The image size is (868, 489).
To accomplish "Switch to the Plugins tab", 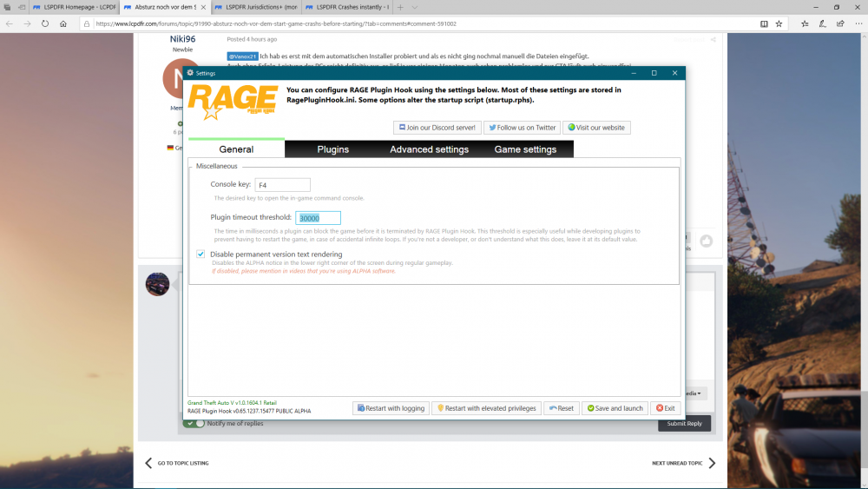I will pyautogui.click(x=332, y=149).
